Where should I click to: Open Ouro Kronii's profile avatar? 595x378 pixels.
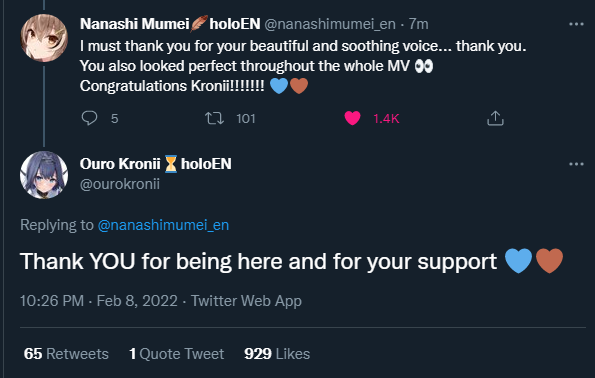[x=44, y=175]
